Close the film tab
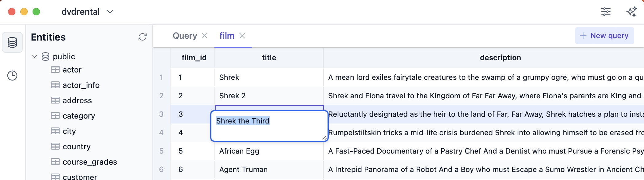Image resolution: width=644 pixels, height=180 pixels. pos(242,36)
